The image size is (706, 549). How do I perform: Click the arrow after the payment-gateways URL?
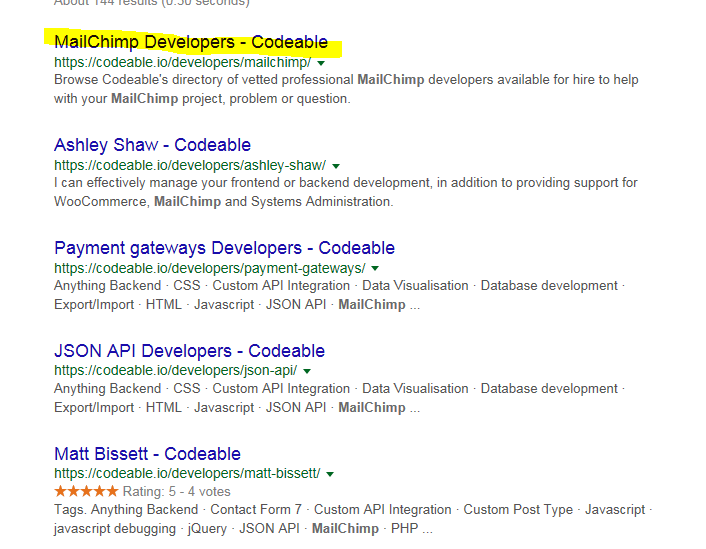375,269
